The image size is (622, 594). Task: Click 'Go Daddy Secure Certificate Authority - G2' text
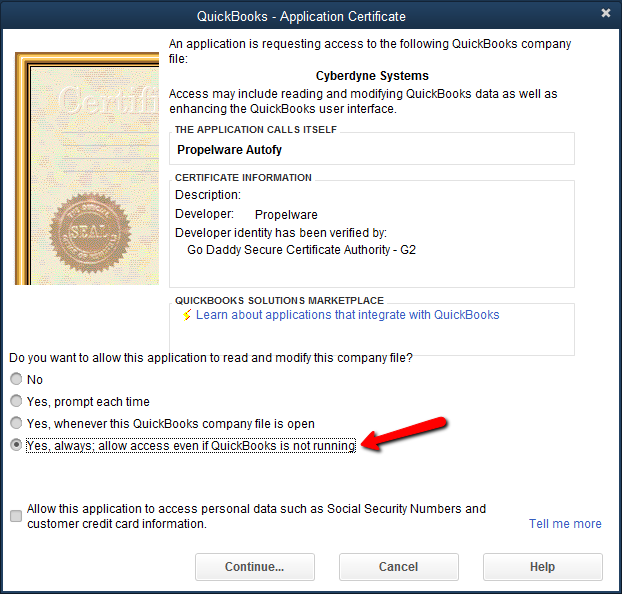coord(301,250)
